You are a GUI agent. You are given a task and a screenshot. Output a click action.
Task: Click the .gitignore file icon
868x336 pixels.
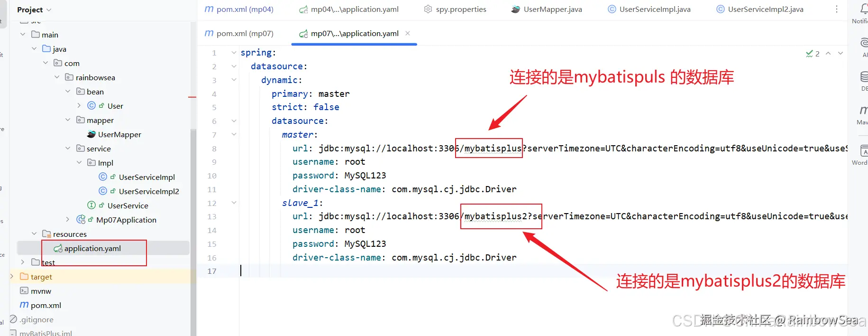pos(13,319)
